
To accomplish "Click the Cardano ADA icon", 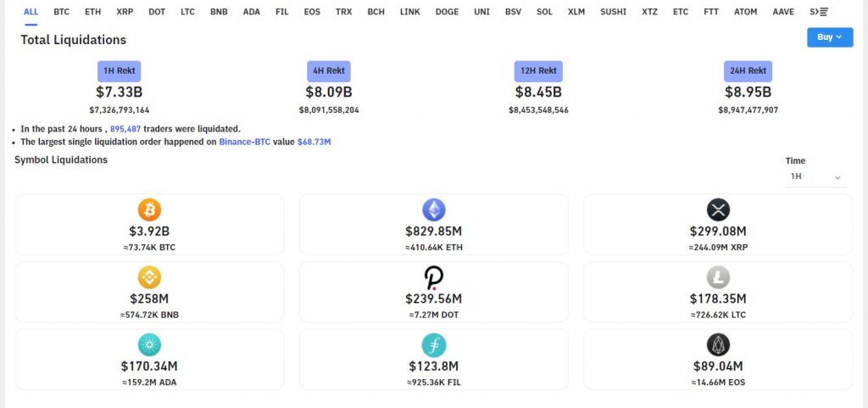I will click(x=149, y=345).
